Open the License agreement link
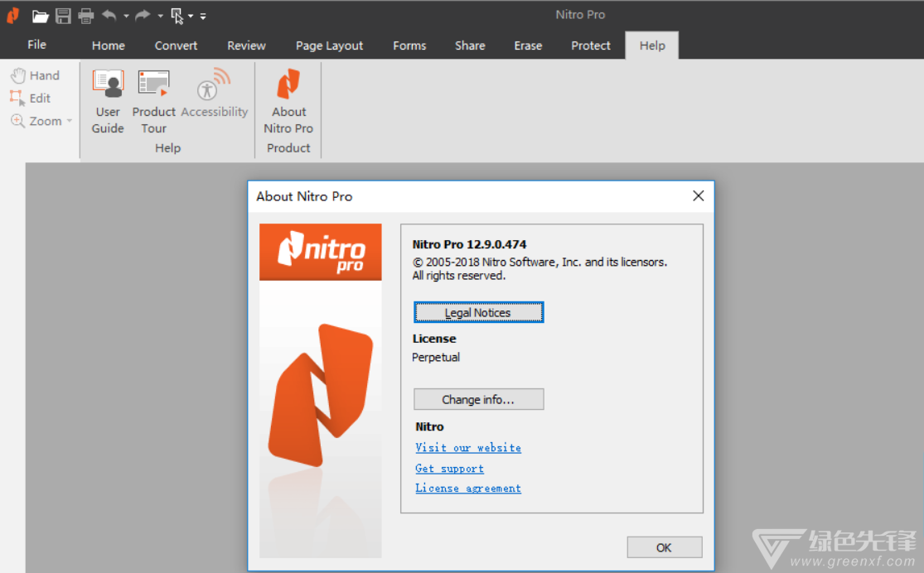924x573 pixels. [468, 489]
